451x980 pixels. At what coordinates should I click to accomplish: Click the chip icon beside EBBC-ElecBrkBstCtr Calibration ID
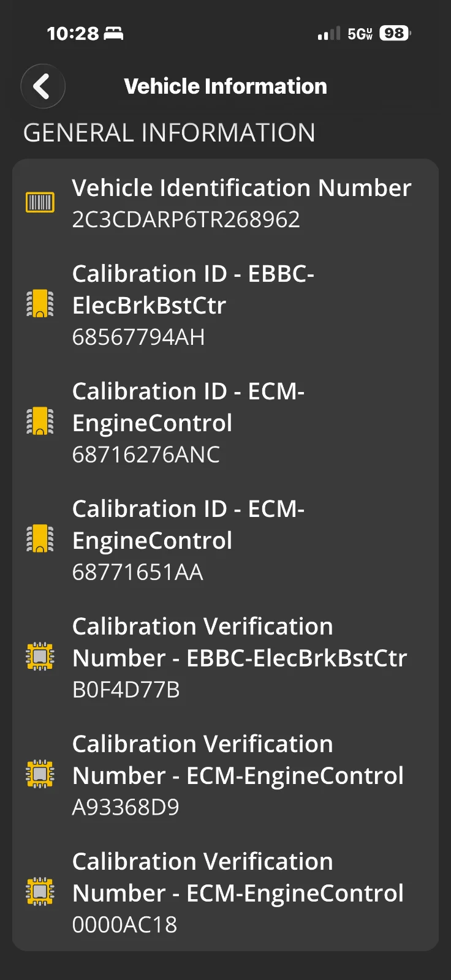(x=40, y=304)
